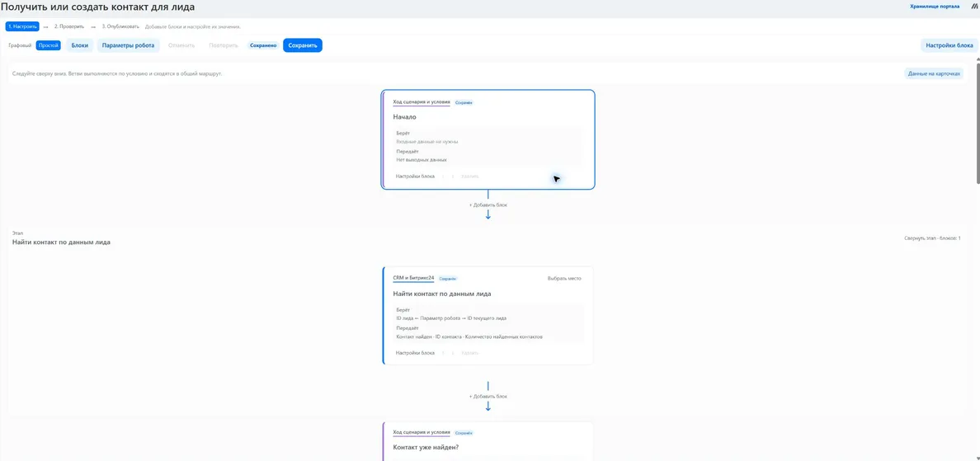980x461 pixels.
Task: Go to step 3. Опубликовать
Action: click(120, 27)
